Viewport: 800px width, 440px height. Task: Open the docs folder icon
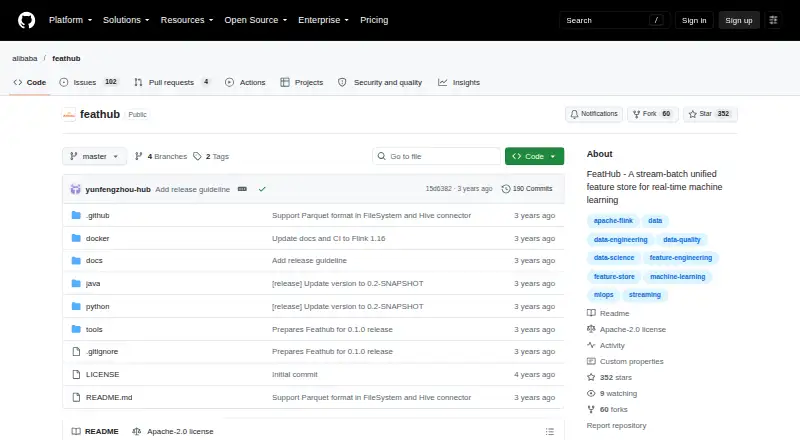(x=76, y=261)
